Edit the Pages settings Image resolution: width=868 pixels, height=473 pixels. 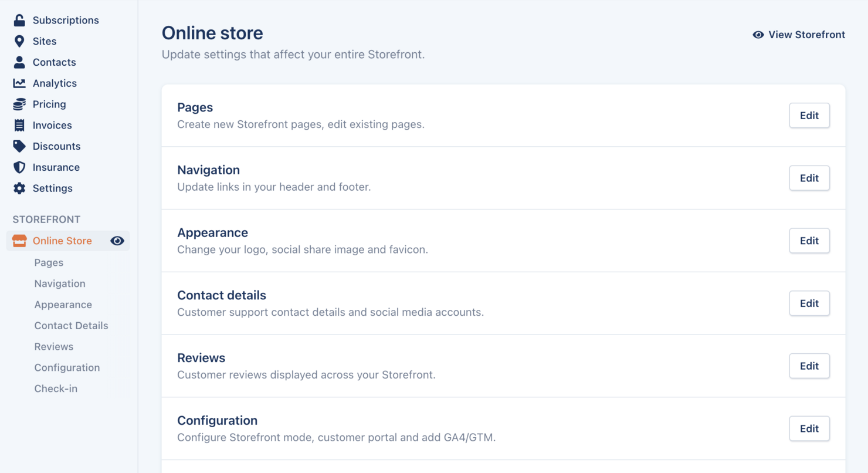(x=809, y=116)
